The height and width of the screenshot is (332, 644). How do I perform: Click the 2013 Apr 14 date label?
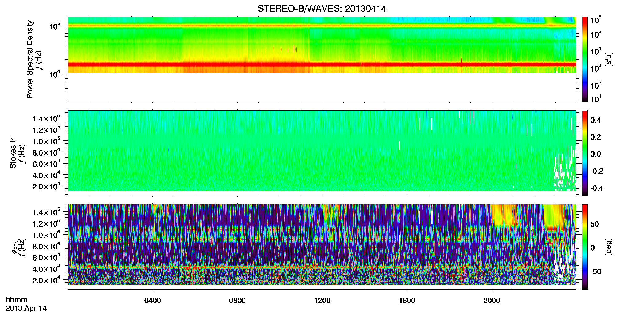tap(26, 308)
